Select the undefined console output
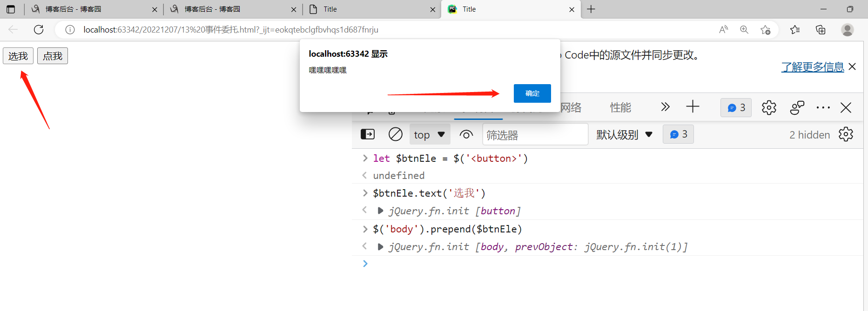The height and width of the screenshot is (311, 868). 398,176
